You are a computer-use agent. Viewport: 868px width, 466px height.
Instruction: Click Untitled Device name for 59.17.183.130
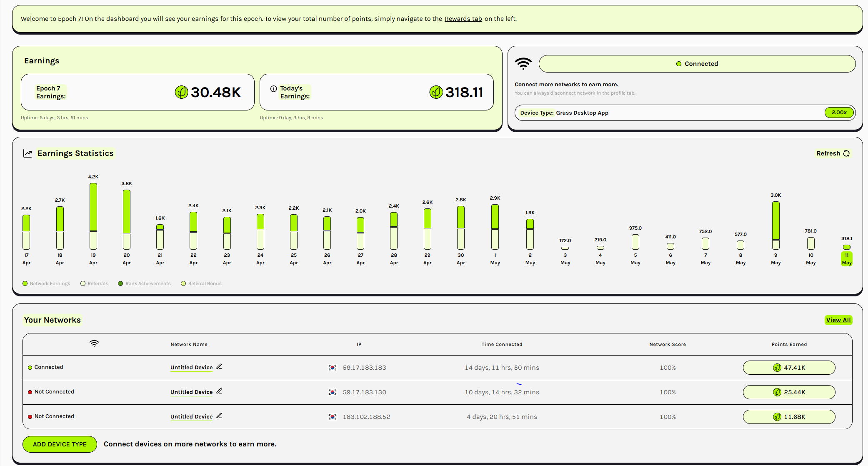[x=191, y=392]
